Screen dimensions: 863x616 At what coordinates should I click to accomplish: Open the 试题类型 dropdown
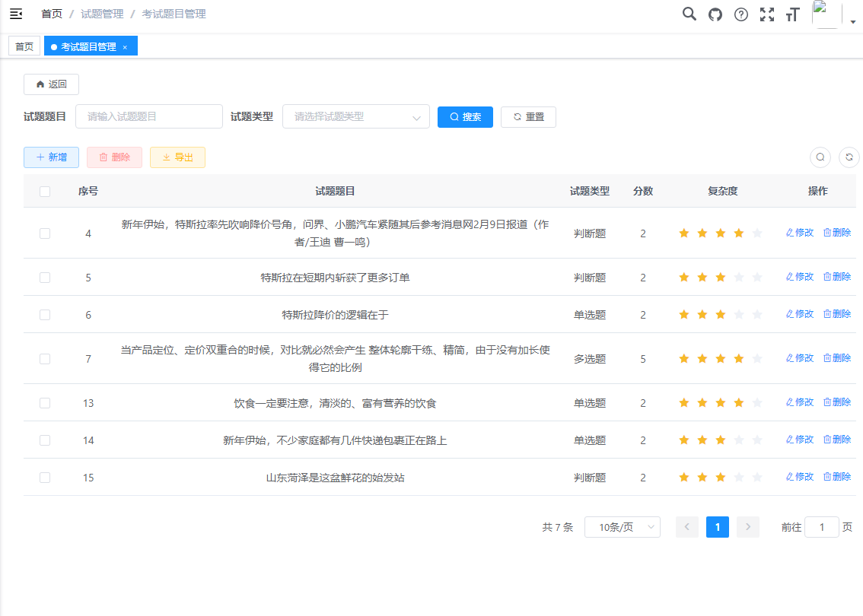356,116
